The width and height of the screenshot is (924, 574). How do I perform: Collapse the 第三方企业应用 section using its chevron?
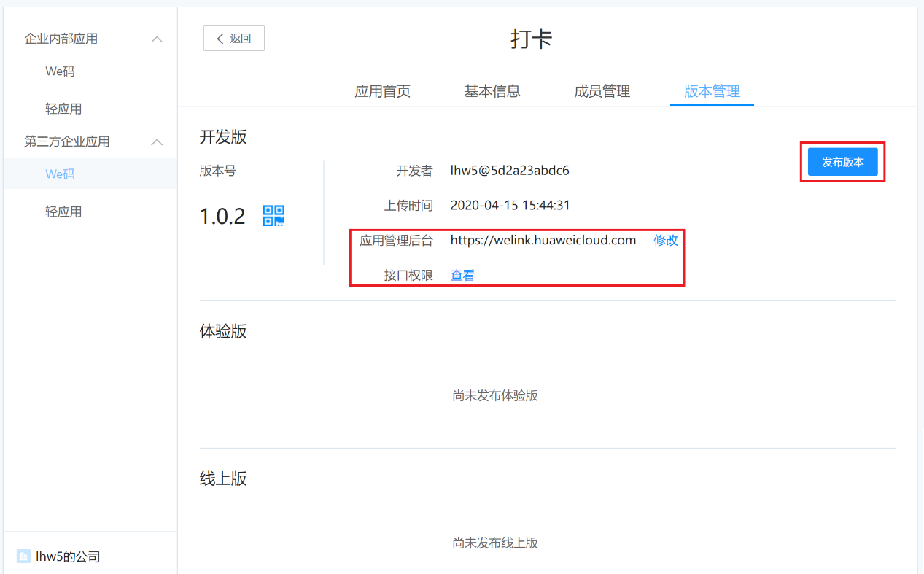pyautogui.click(x=156, y=142)
